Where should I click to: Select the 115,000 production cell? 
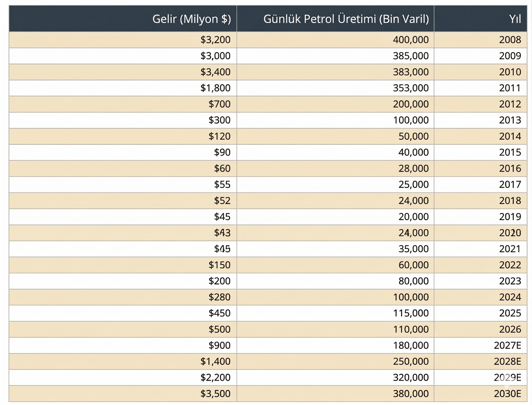411,313
